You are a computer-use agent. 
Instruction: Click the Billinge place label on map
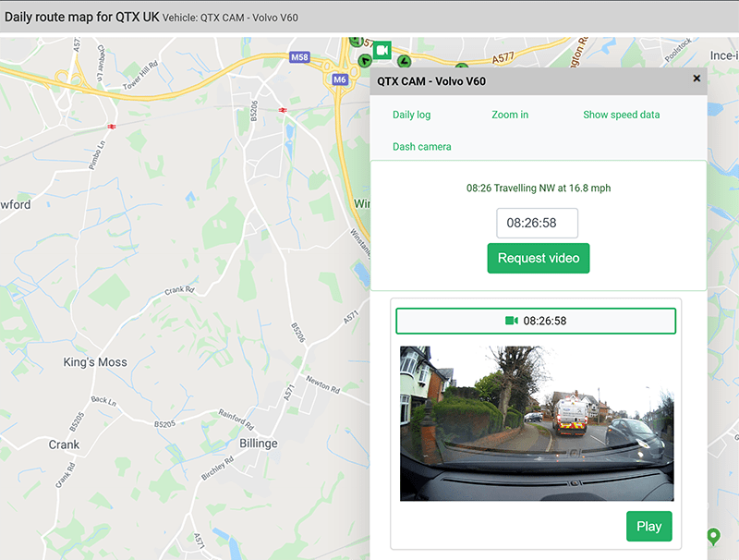(x=258, y=444)
